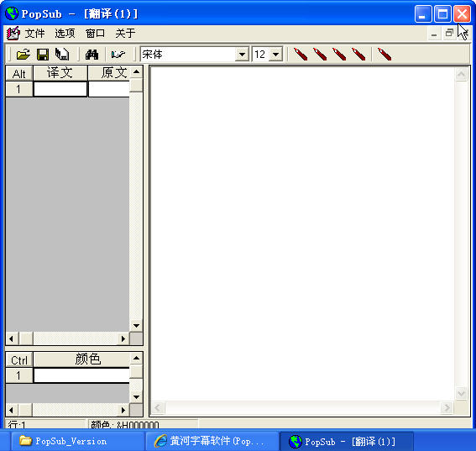Select the first red pencil color tool

[x=301, y=54]
